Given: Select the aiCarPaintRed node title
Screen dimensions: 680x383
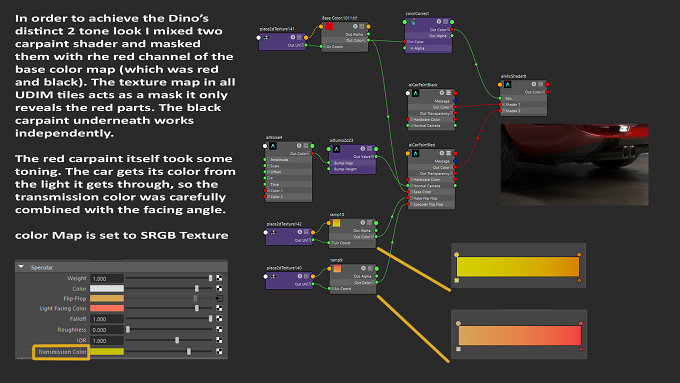Looking at the screenshot, I should 422,145.
